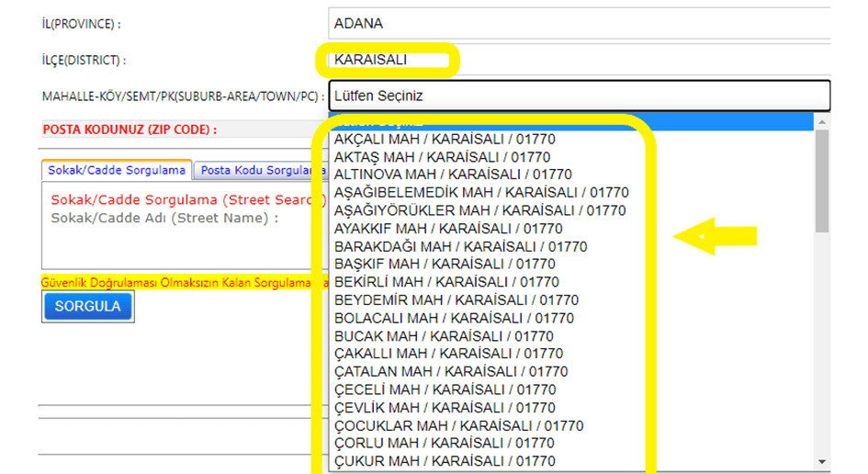This screenshot has height=474, width=868.
Task: Open the İl (Province) ADANA dropdown
Action: tap(579, 24)
